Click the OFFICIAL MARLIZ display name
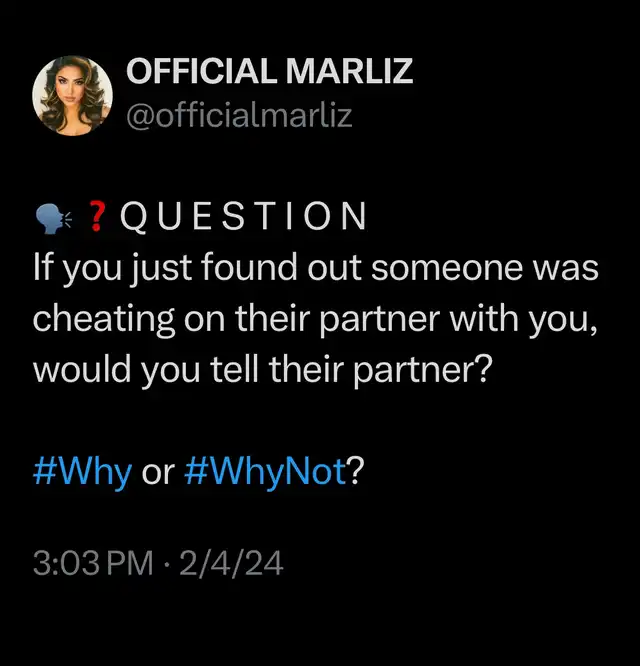This screenshot has width=640, height=666. (269, 71)
